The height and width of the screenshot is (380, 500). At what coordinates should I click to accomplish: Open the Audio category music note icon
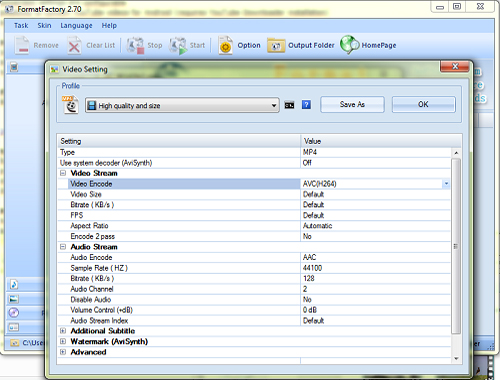coord(14,284)
